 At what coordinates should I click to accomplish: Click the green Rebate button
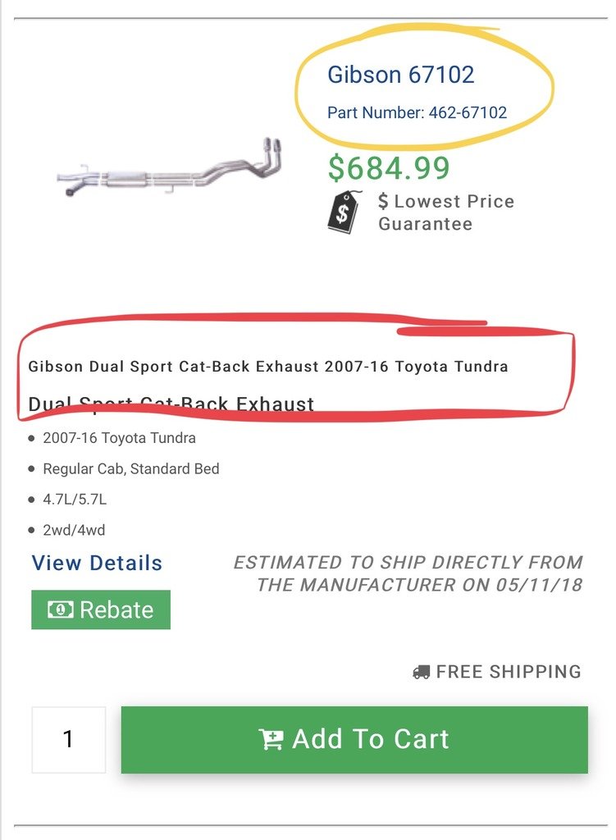[x=101, y=609]
